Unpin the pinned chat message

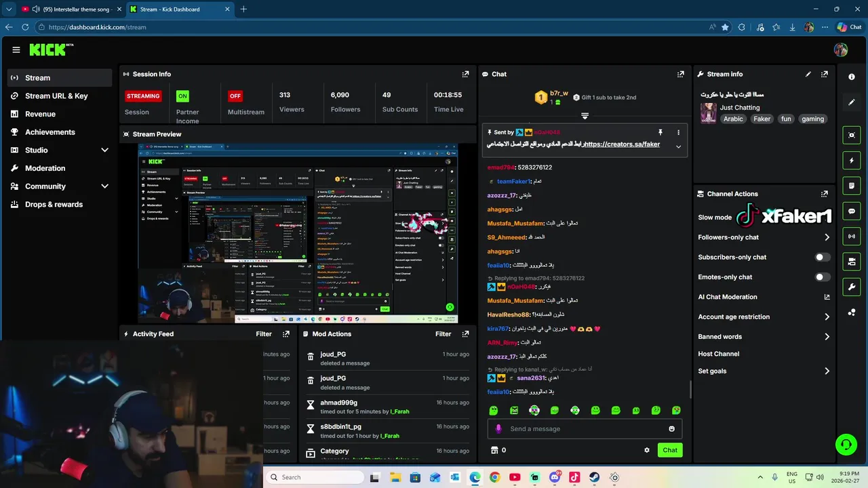(660, 132)
